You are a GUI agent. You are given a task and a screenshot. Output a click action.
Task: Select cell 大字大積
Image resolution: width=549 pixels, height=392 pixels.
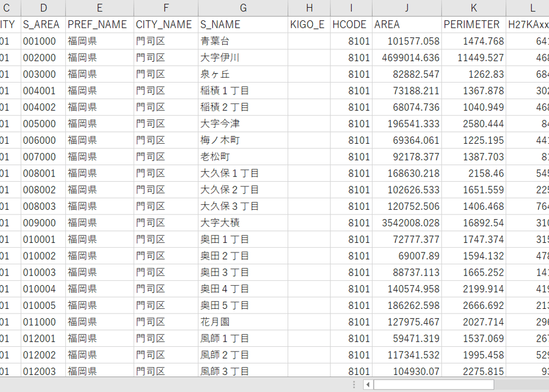pyautogui.click(x=243, y=223)
